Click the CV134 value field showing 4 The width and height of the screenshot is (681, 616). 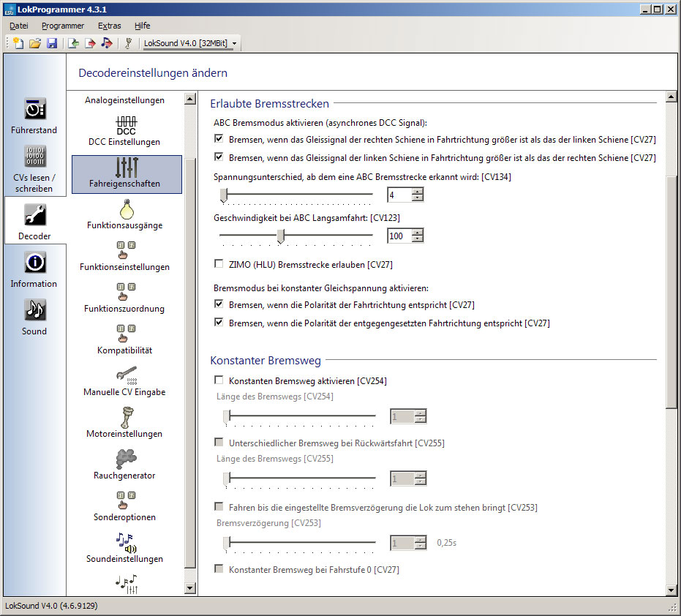click(x=399, y=195)
